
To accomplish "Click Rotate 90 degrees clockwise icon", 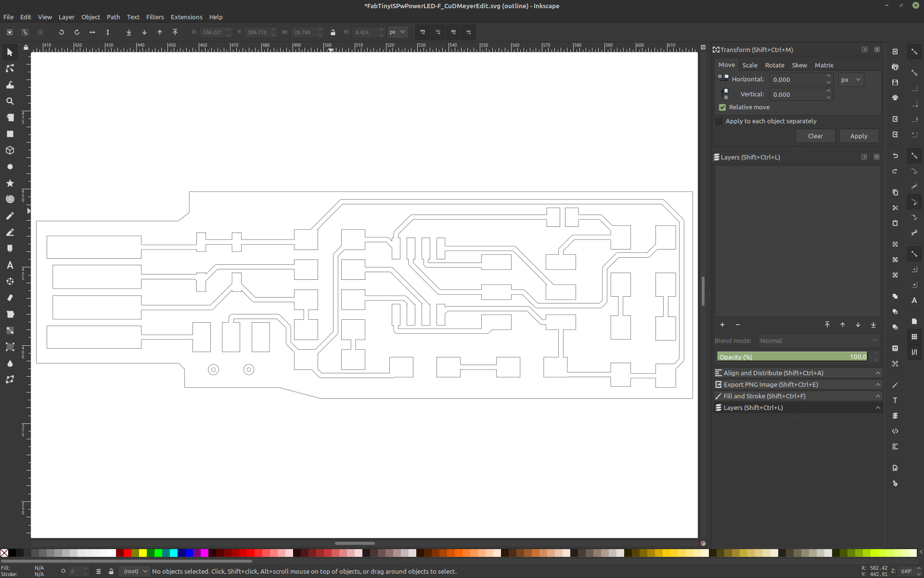I will [77, 32].
